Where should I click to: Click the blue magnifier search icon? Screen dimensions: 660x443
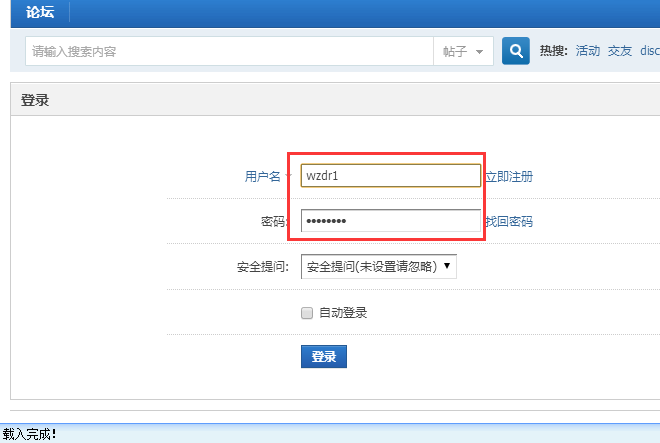coord(515,51)
